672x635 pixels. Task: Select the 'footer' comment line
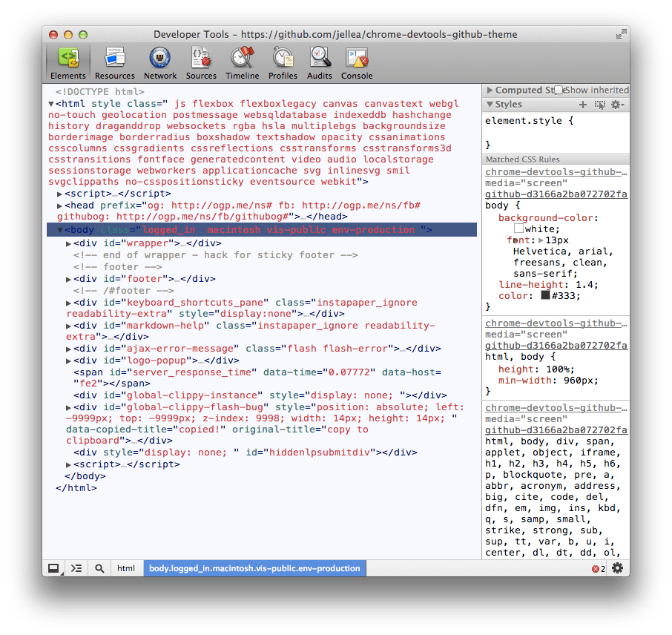click(x=118, y=267)
